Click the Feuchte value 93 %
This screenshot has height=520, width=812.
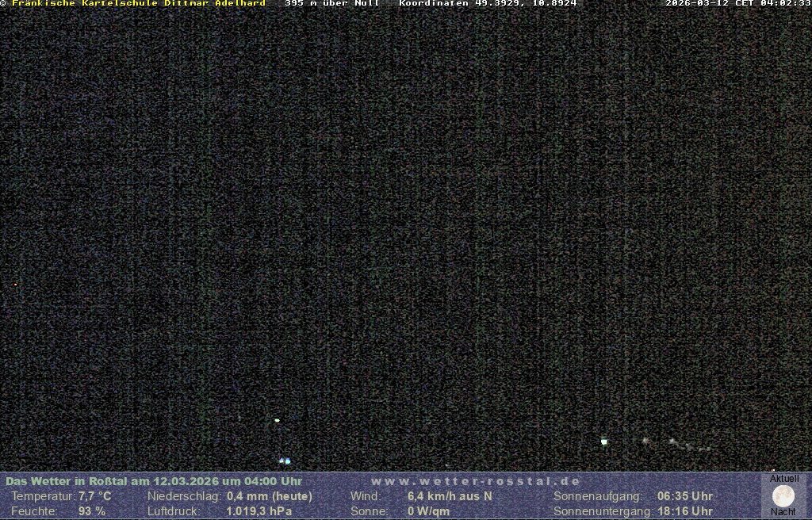[92, 511]
